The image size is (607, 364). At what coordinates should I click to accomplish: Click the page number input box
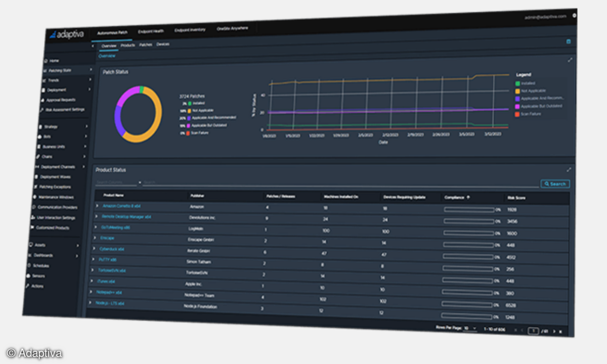(533, 331)
